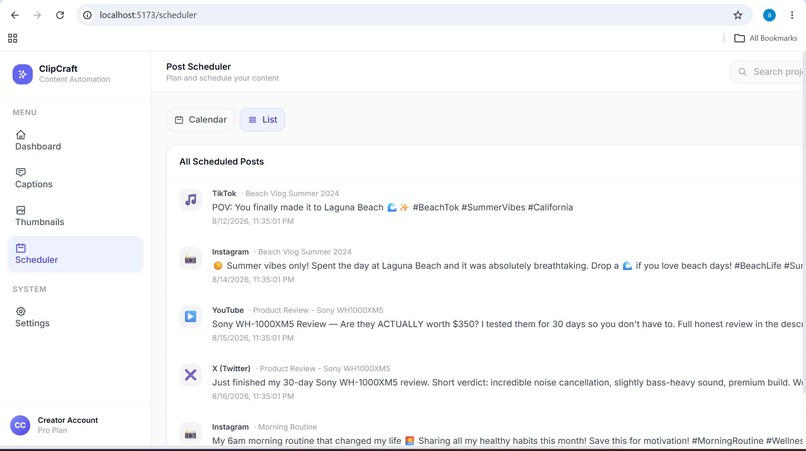The image size is (806, 451).
Task: Click the Search projects field
Action: pos(768,72)
